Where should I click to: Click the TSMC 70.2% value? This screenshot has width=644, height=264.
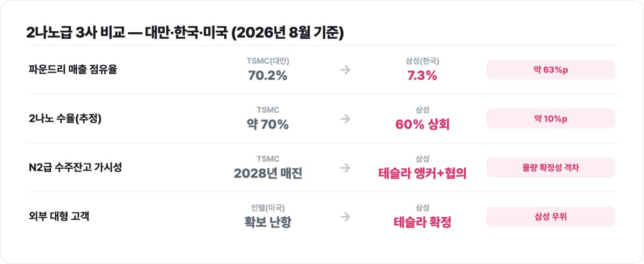268,76
